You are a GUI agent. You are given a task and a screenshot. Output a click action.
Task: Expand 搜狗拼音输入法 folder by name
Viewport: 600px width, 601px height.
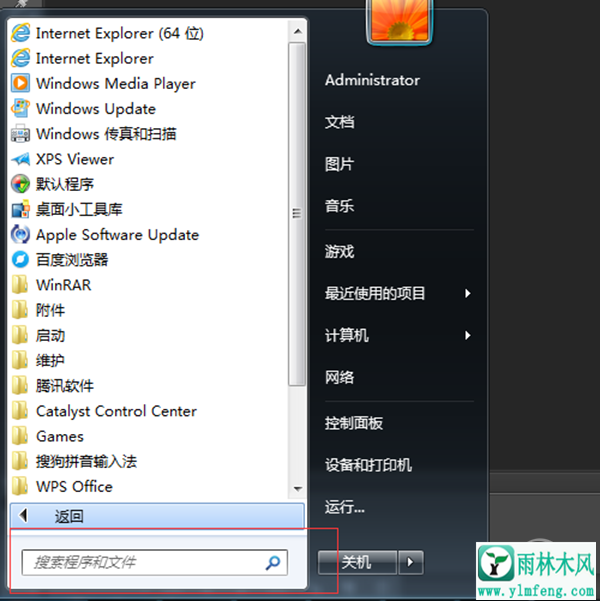click(86, 461)
